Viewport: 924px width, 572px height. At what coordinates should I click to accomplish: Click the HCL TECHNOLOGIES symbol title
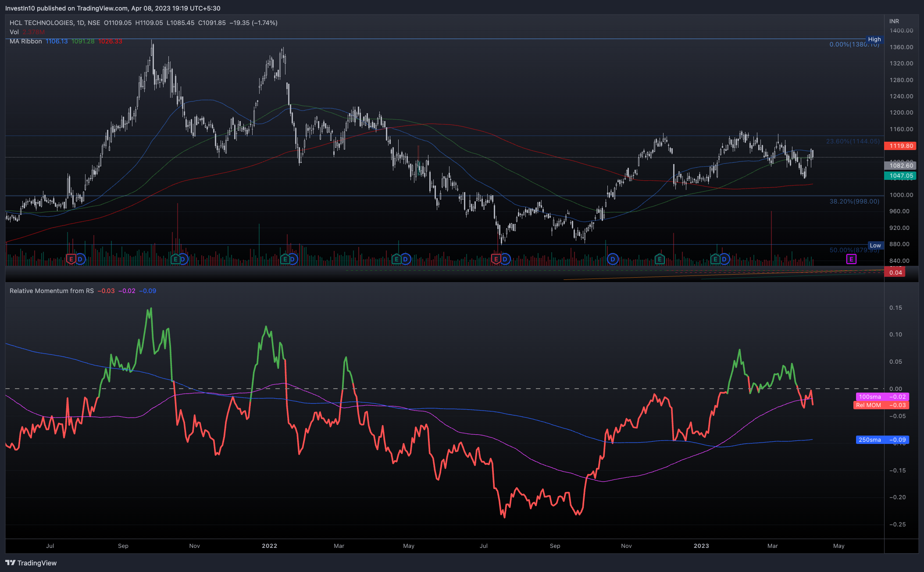55,23
